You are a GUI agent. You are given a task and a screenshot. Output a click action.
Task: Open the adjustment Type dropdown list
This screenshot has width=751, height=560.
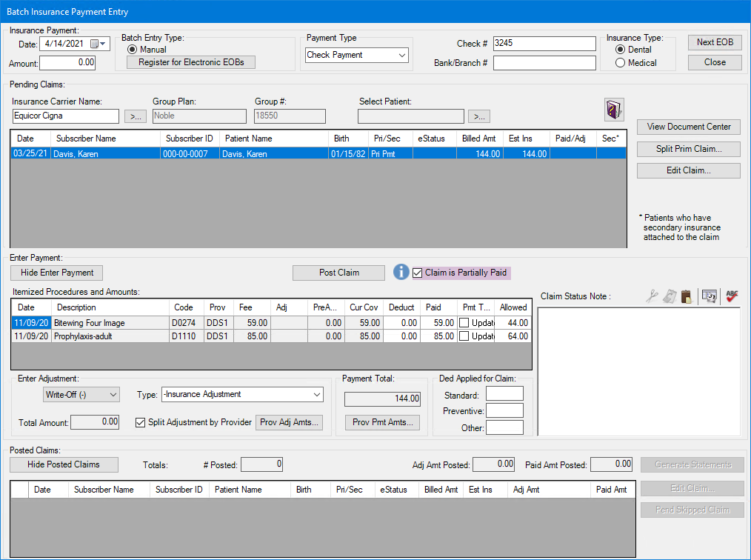(x=317, y=395)
